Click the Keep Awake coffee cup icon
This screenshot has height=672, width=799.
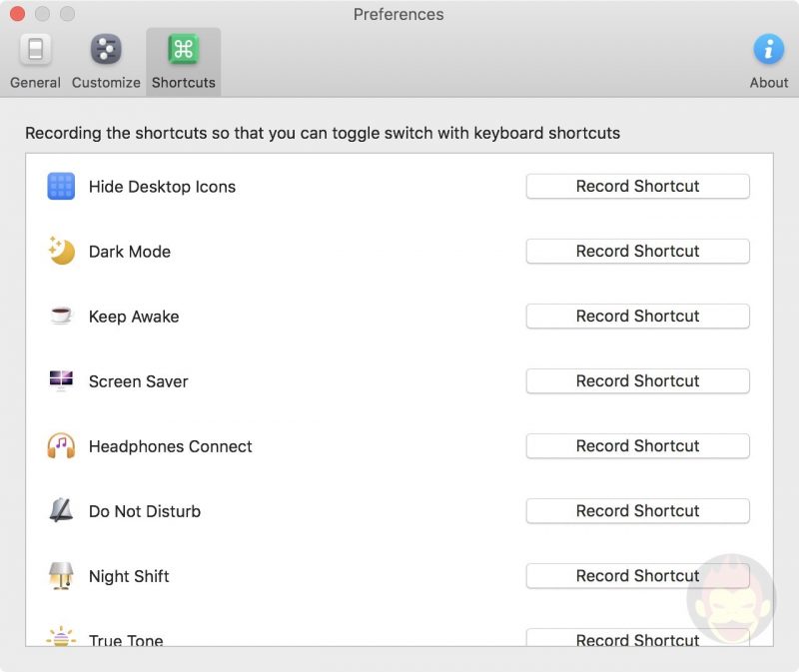tap(61, 317)
